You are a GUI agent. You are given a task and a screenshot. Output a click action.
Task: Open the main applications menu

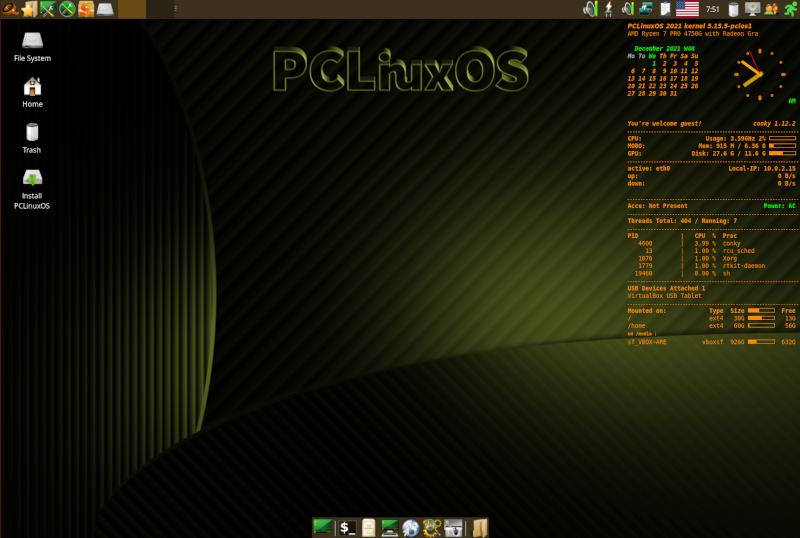coord(9,9)
